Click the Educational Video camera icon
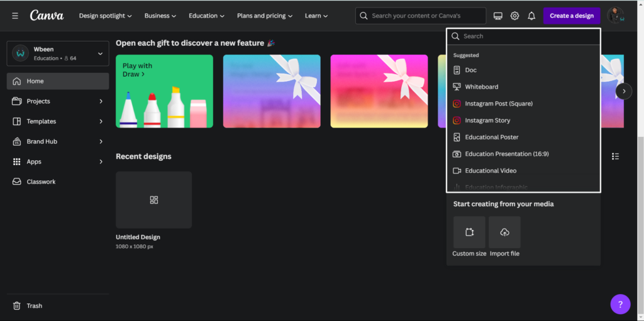Viewport: 644px width, 321px height. click(x=457, y=171)
